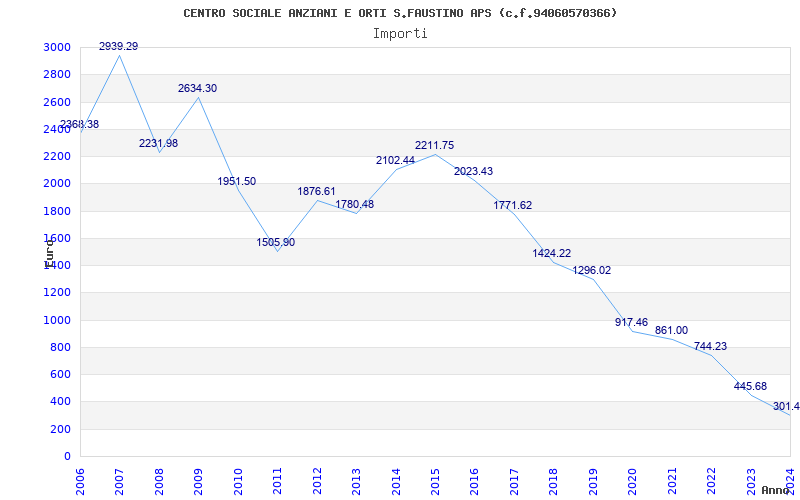Select the 2102.44 data label
The width and height of the screenshot is (800, 500).
coord(395,160)
